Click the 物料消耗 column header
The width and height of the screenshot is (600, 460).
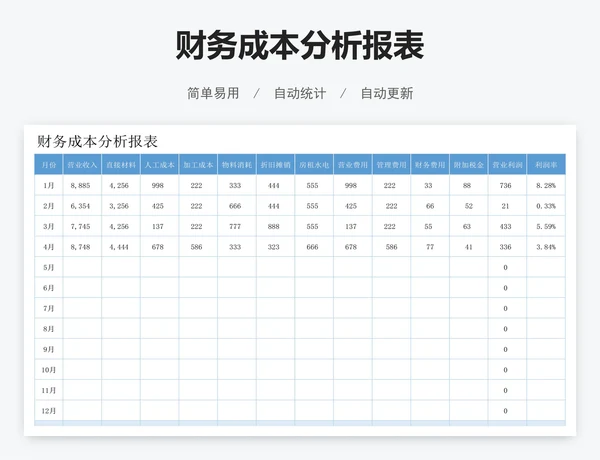pos(237,165)
